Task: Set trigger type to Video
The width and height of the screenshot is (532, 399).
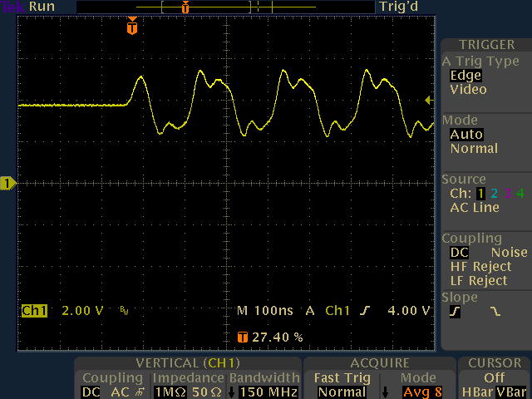Action: point(468,90)
